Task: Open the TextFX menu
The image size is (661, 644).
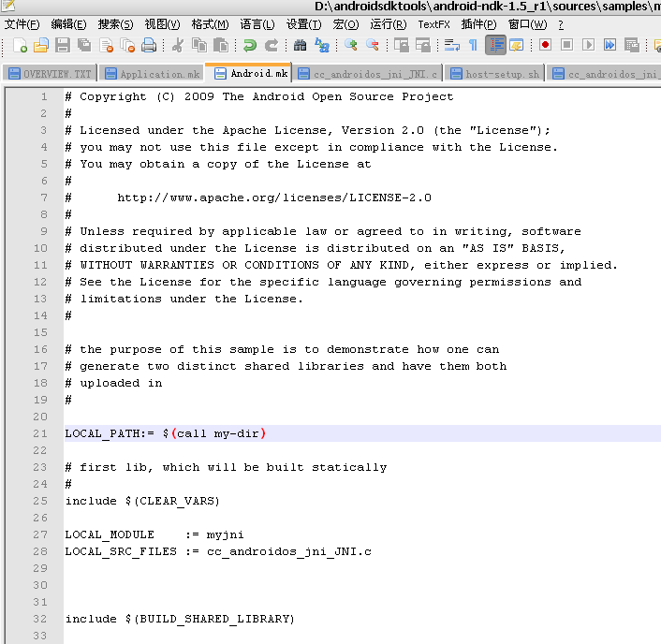Action: pyautogui.click(x=433, y=24)
